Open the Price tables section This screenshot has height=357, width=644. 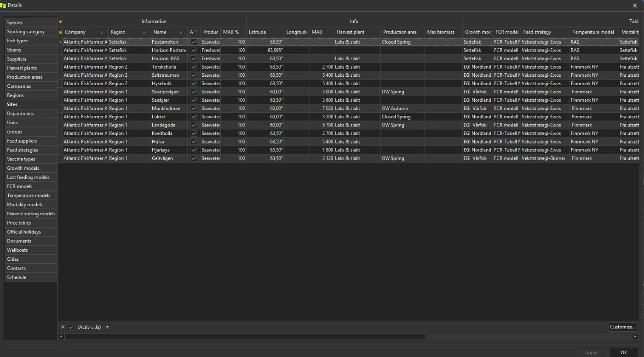tap(31, 223)
